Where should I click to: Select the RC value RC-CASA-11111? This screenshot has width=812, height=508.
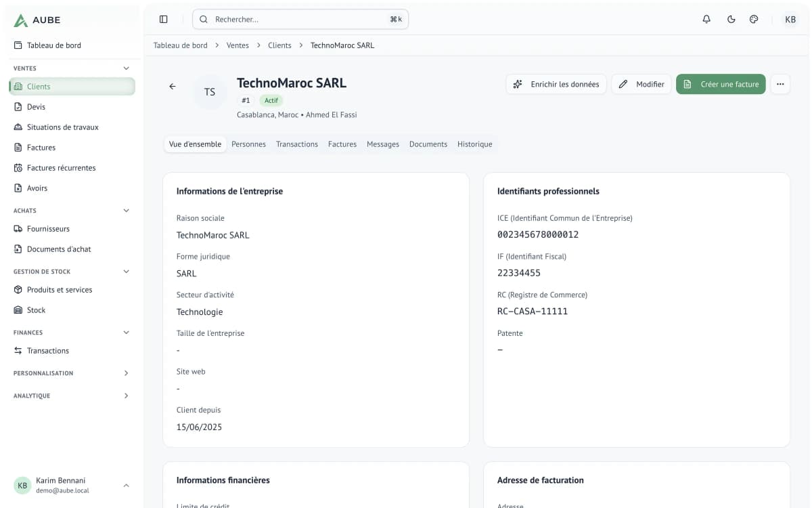pos(533,312)
